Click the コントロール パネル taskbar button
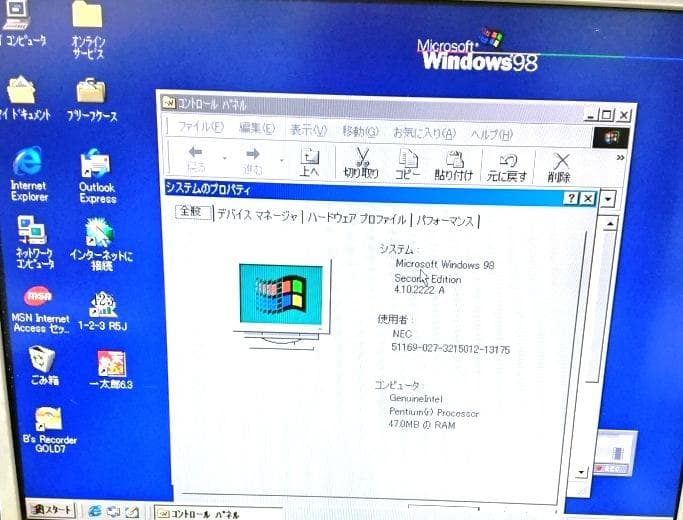 (218, 514)
